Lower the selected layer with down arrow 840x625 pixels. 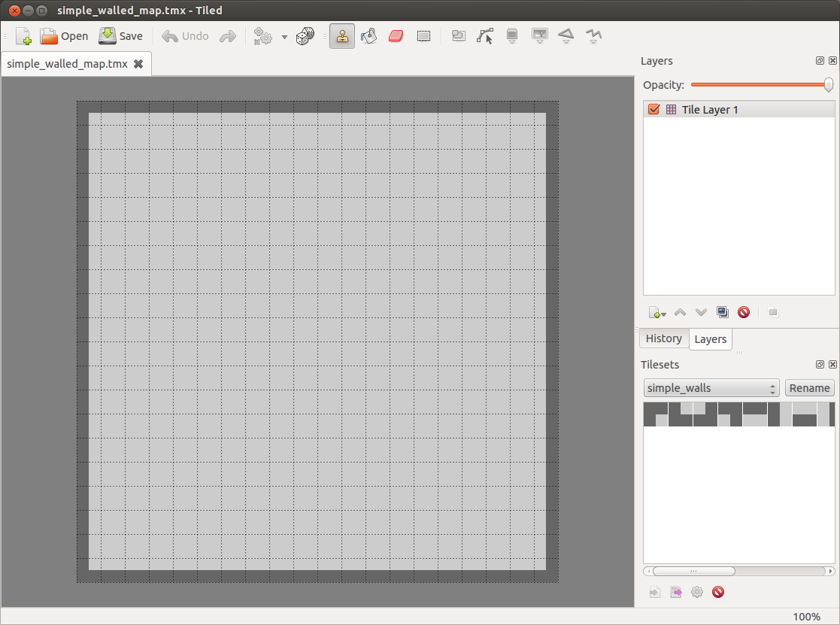click(701, 311)
